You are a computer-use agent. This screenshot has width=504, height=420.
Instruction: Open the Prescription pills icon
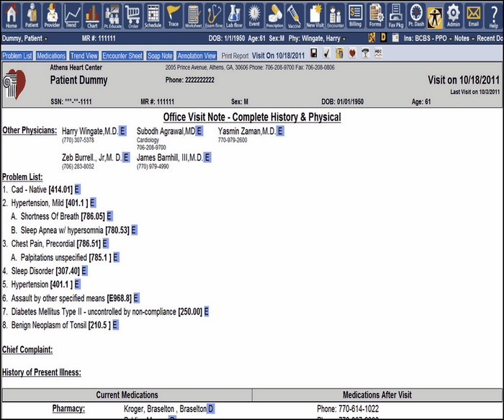(274, 15)
